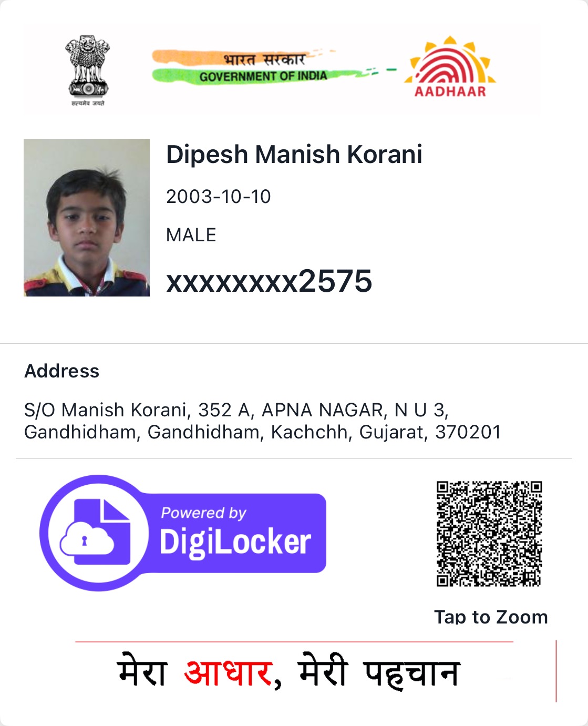This screenshot has width=588, height=726.
Task: Click the Ashoka emblem icon
Action: coord(88,70)
